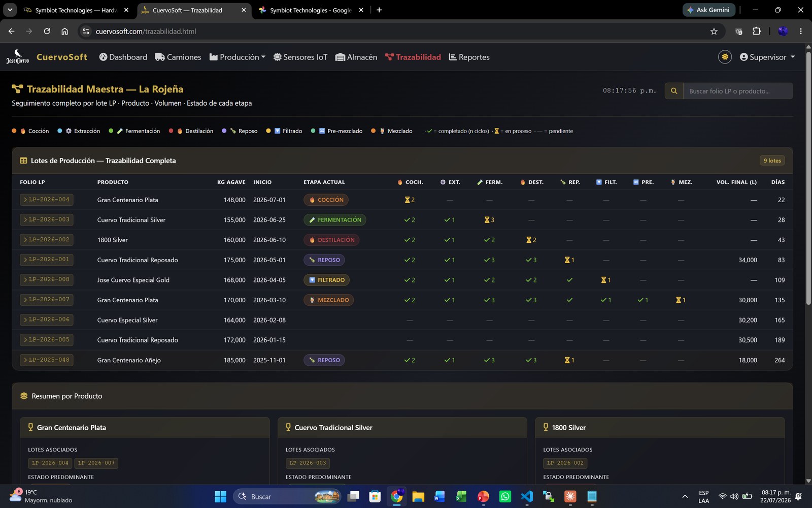Focus the Buscar folio LP o producto field

point(738,91)
